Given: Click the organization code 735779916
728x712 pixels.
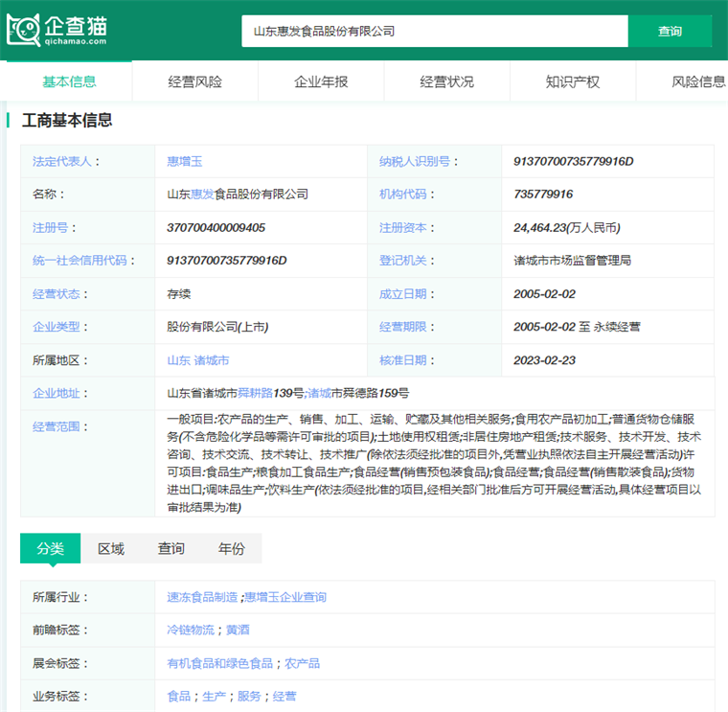Looking at the screenshot, I should point(543,195).
